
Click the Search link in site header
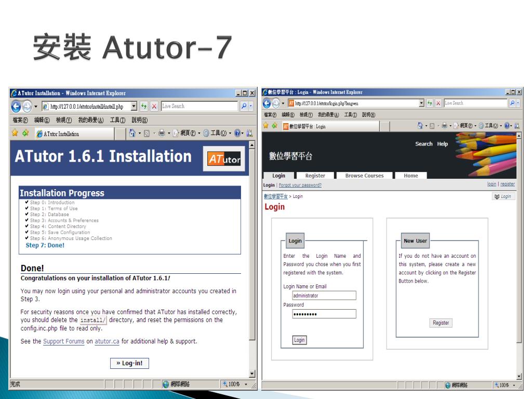424,144
